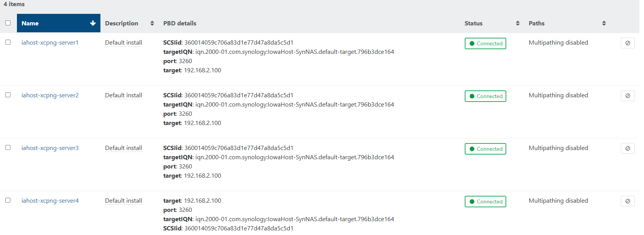Image resolution: width=644 pixels, height=235 pixels.
Task: Sort by Paths using its sort arrows
Action: [604, 23]
